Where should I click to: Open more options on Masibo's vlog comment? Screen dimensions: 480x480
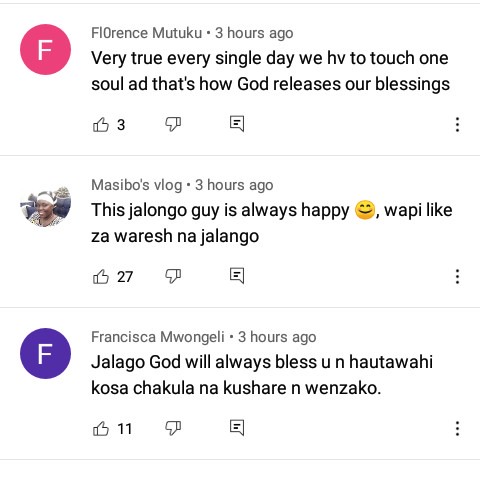click(457, 276)
